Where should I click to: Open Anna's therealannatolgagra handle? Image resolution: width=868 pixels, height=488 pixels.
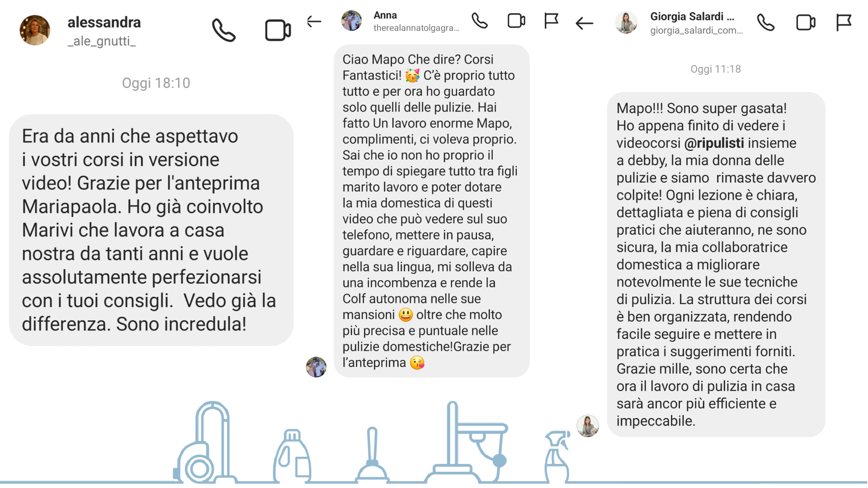coord(416,28)
